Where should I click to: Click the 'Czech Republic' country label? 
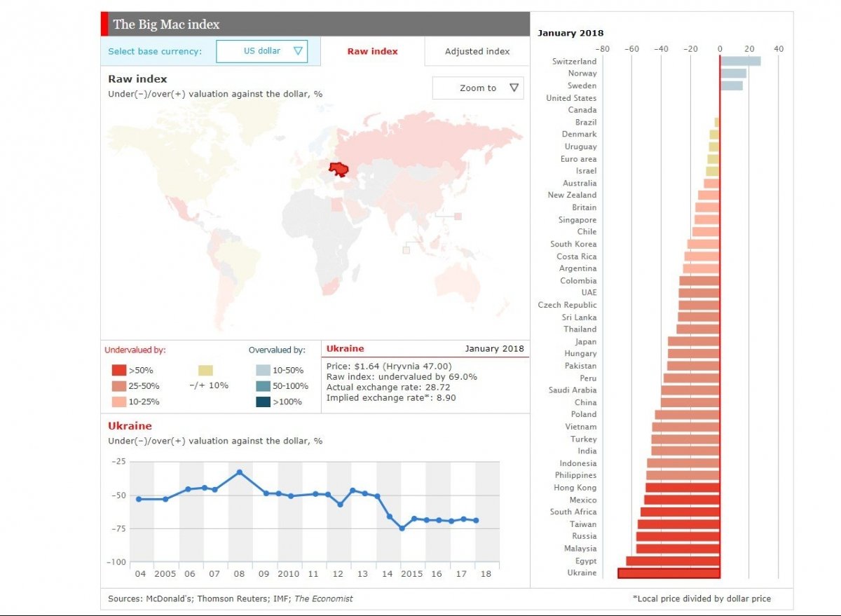point(568,305)
